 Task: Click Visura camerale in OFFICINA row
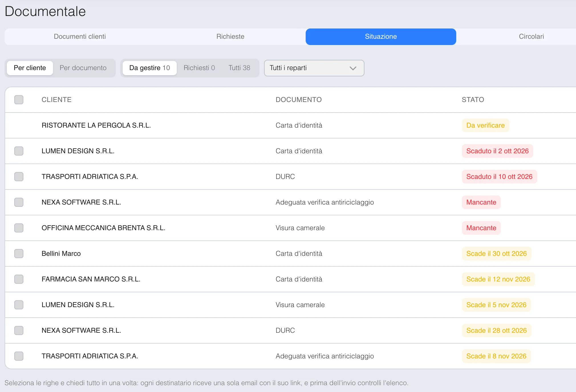coord(300,228)
